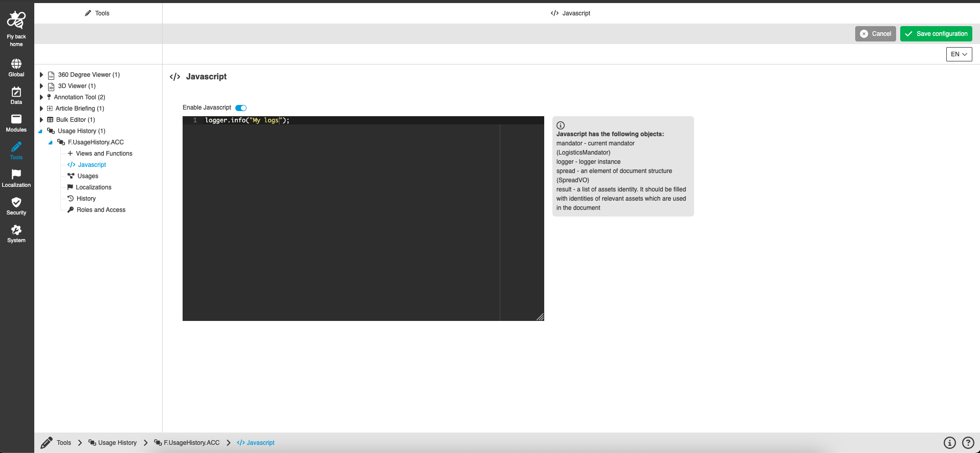This screenshot has width=980, height=453.
Task: Open the Security shield icon
Action: [16, 202]
